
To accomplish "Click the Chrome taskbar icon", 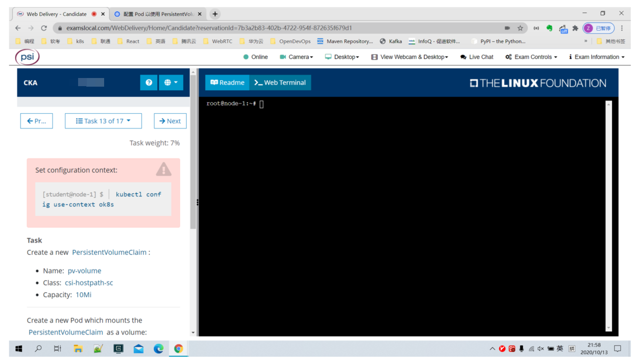I will click(179, 349).
